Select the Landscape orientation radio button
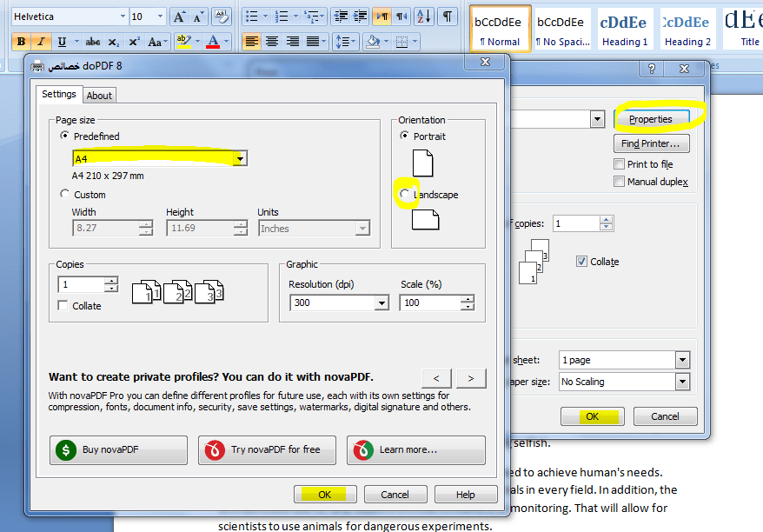 pos(405,195)
